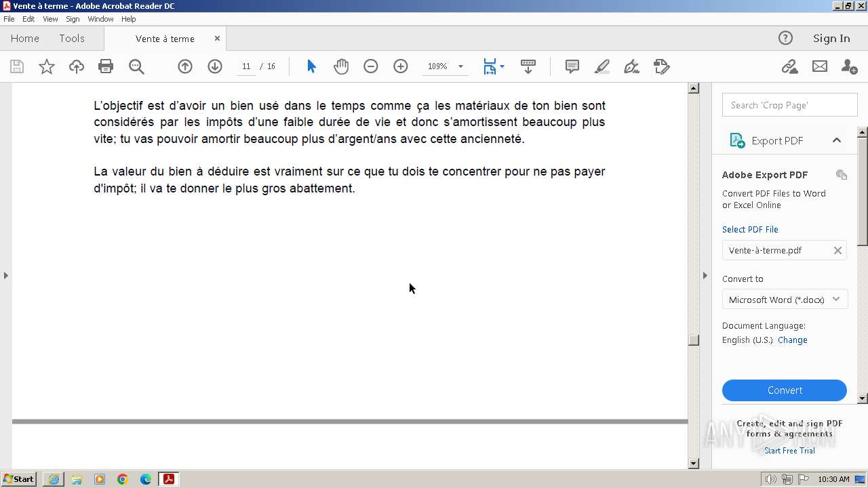Click the Windows Start button
This screenshot has height=488, width=868.
pos(19,479)
